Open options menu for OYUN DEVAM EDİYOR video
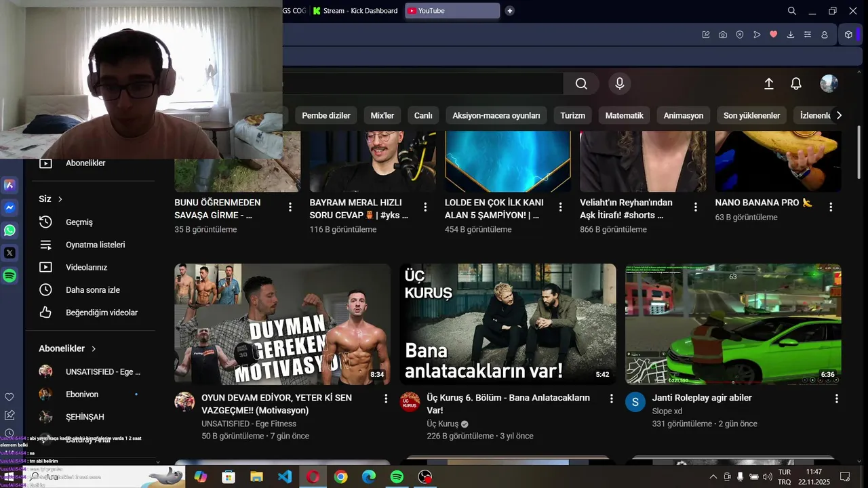 click(x=386, y=399)
